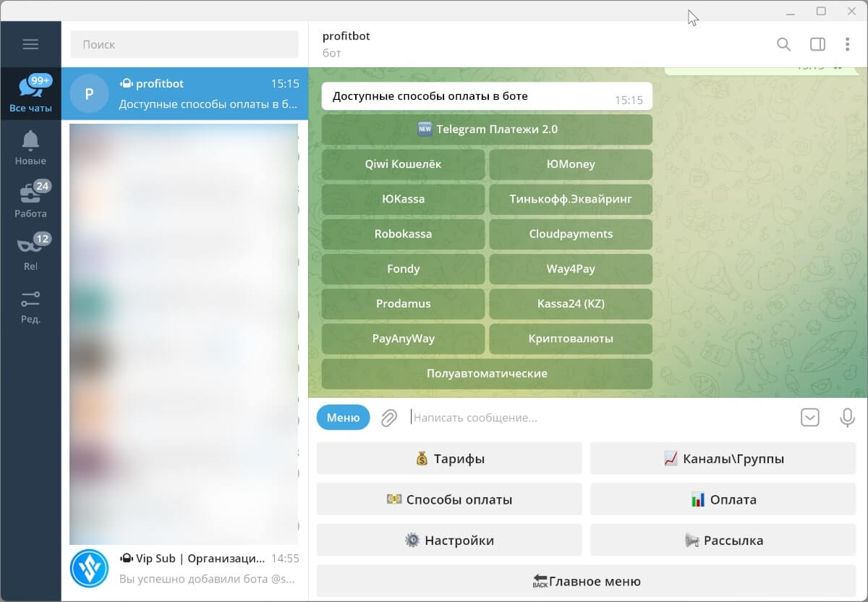Click the 15:15 timestamp in chat list
Image resolution: width=868 pixels, height=602 pixels.
click(285, 84)
